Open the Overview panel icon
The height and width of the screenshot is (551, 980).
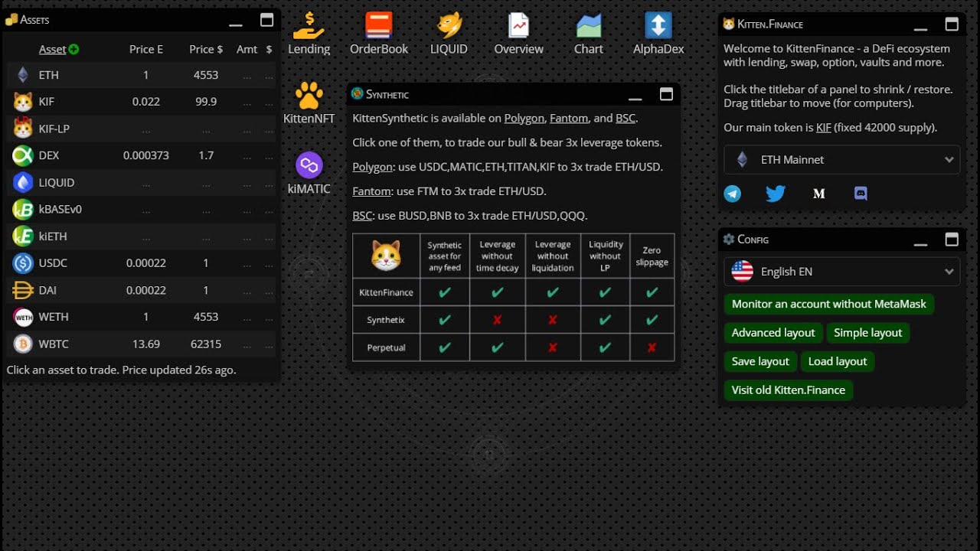tap(518, 25)
